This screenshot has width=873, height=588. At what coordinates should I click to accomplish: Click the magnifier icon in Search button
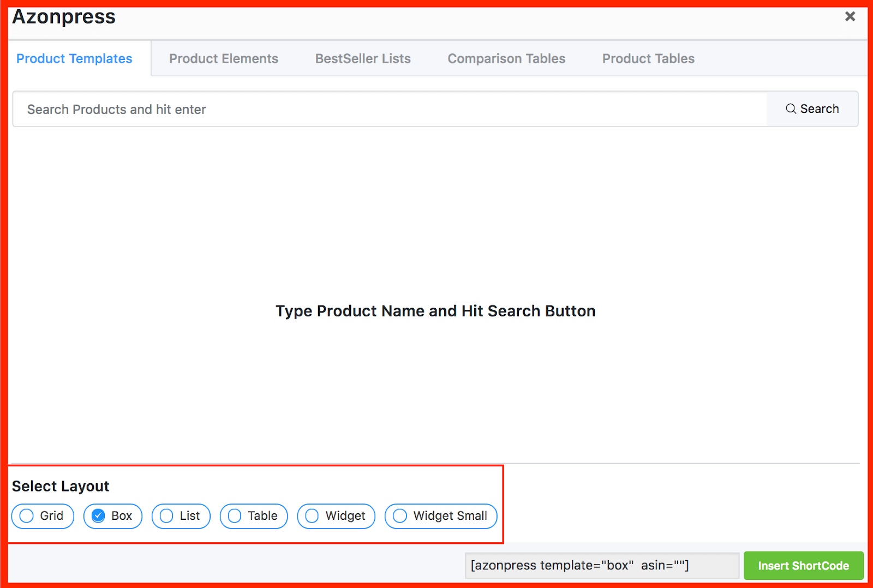791,109
